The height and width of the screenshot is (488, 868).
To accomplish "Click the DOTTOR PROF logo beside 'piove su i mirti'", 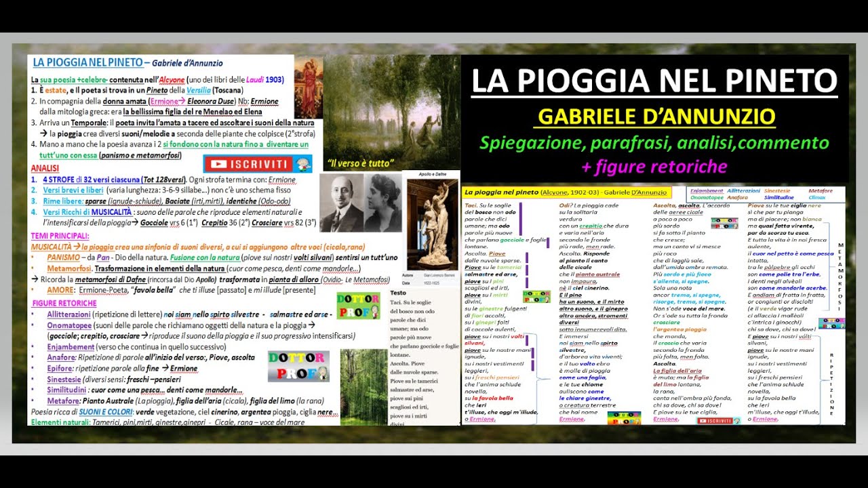I will [x=537, y=296].
